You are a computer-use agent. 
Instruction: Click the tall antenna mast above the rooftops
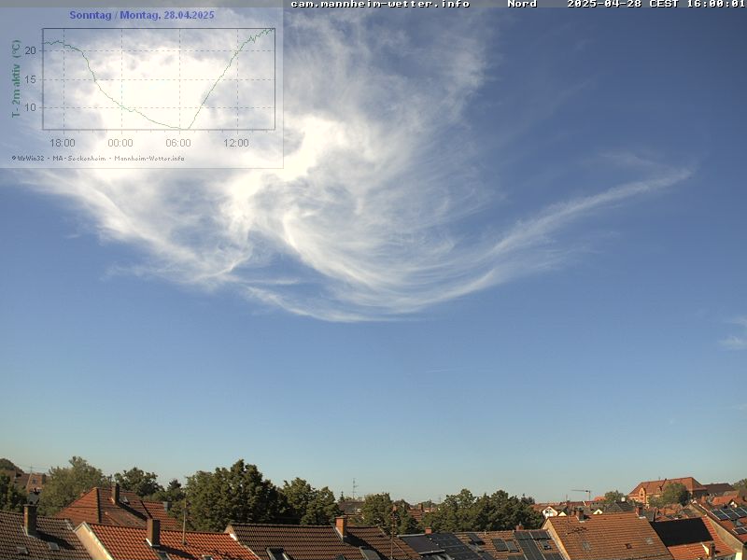(x=354, y=488)
